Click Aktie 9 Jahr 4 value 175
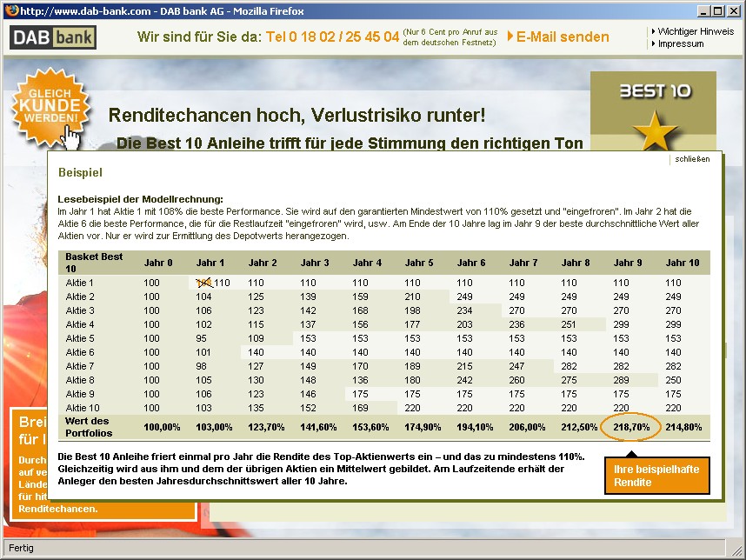 click(360, 394)
